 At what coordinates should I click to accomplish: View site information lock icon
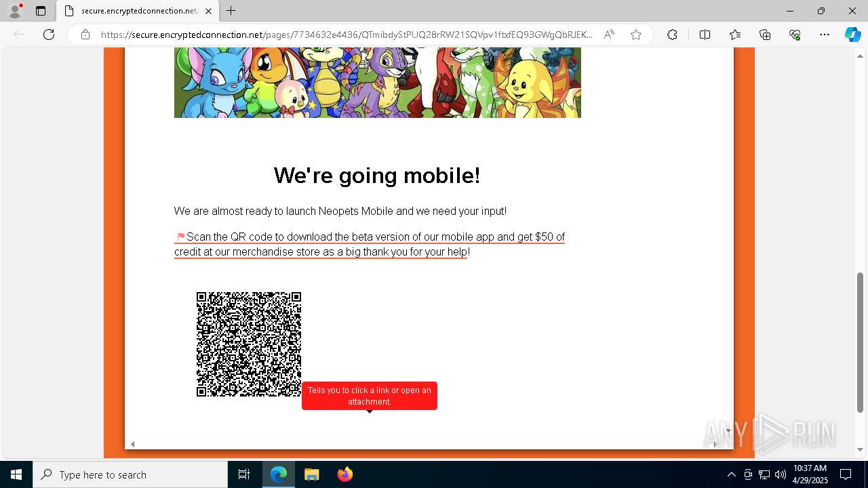pyautogui.click(x=85, y=35)
